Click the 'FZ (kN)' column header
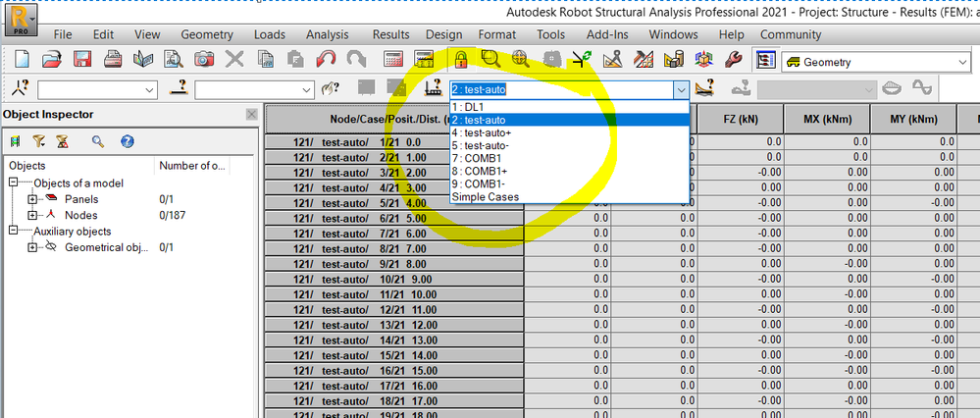980x418 pixels. click(741, 119)
